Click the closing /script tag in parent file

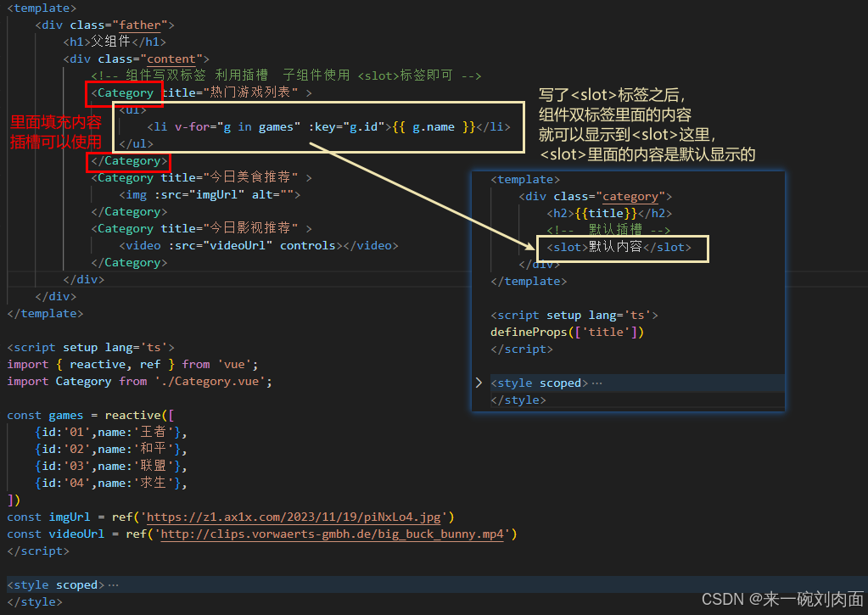38,551
